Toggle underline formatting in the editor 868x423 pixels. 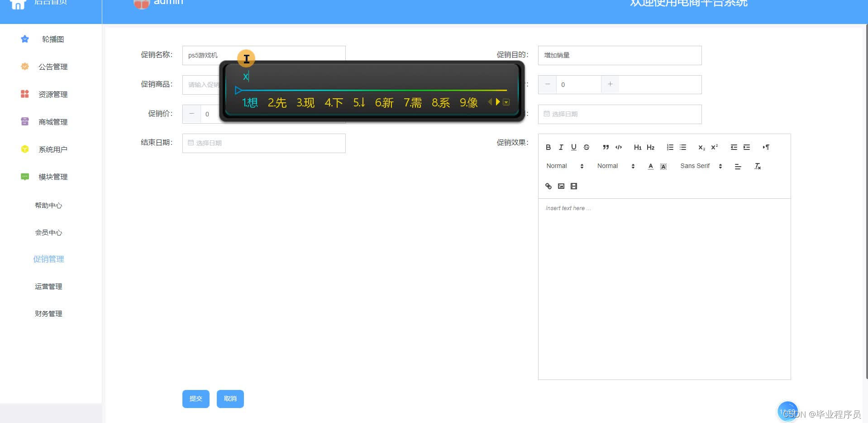point(573,147)
